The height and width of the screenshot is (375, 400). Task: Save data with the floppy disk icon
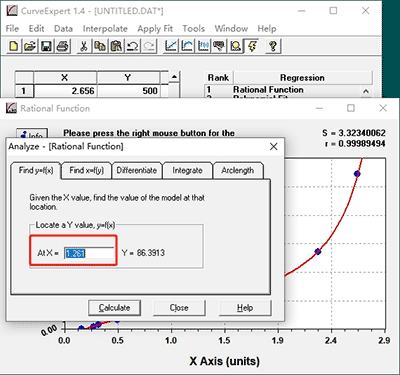tap(46, 46)
